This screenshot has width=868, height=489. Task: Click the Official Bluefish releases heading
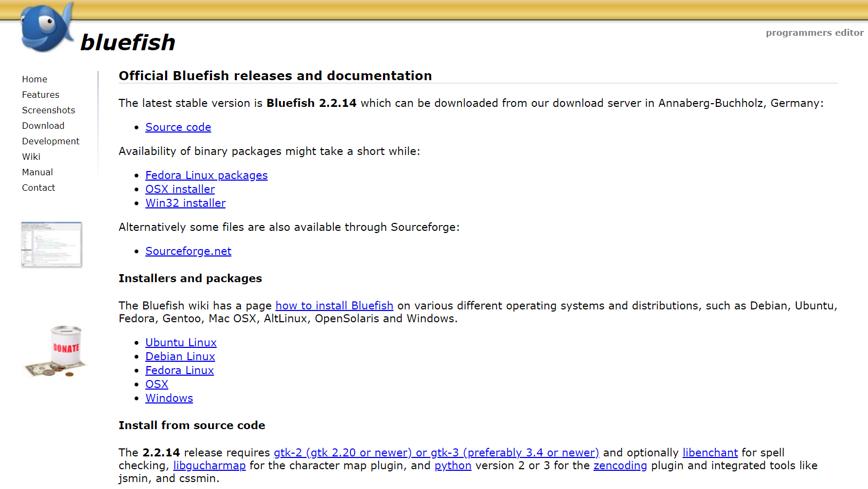pyautogui.click(x=275, y=76)
